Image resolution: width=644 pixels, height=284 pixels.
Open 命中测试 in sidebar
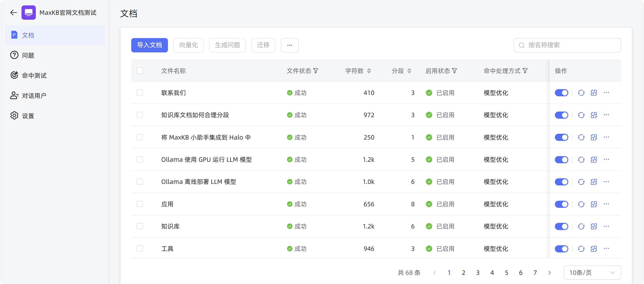pos(55,75)
